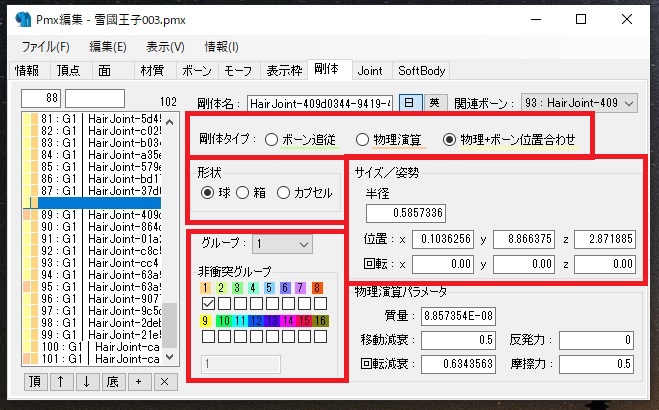Click group 10 green color label
659x410 pixels.
pyautogui.click(x=224, y=321)
